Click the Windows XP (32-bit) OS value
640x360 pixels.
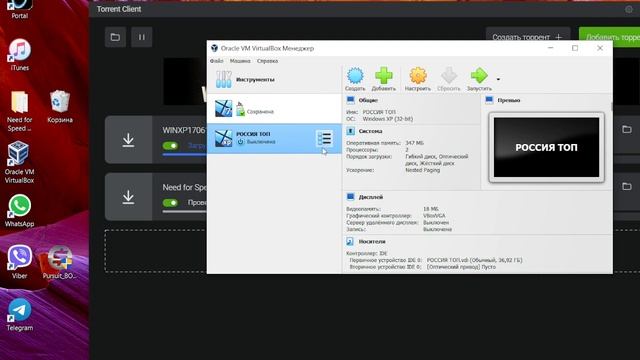tap(388, 119)
